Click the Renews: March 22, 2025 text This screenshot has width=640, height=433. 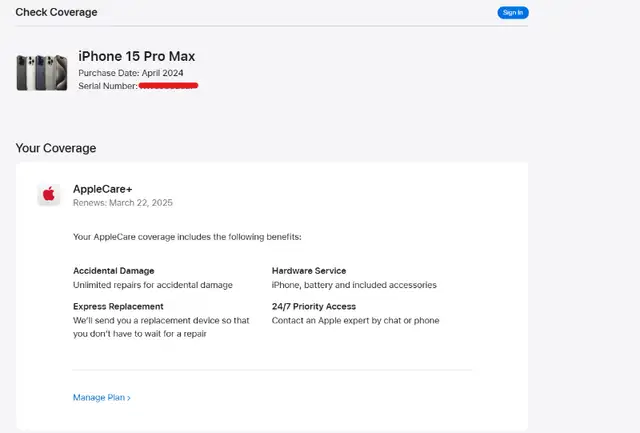[123, 203]
